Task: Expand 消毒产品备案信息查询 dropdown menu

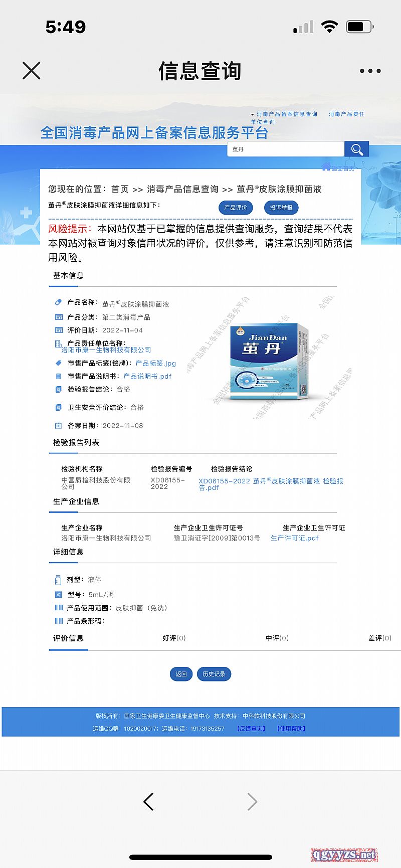Action: pos(285,114)
